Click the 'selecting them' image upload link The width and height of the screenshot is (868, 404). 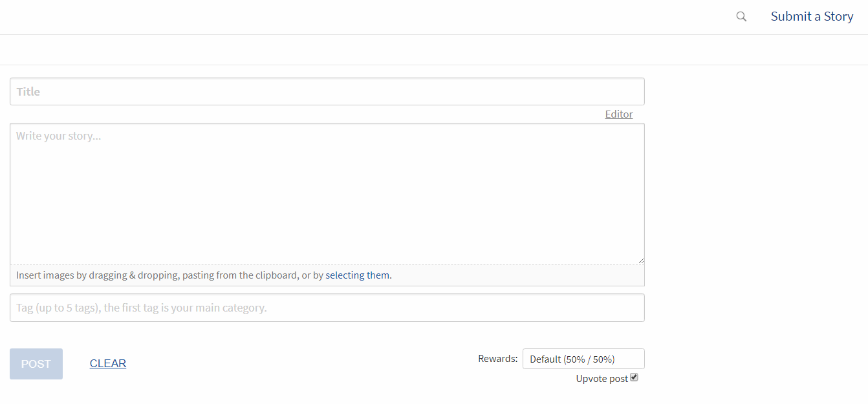pyautogui.click(x=357, y=275)
